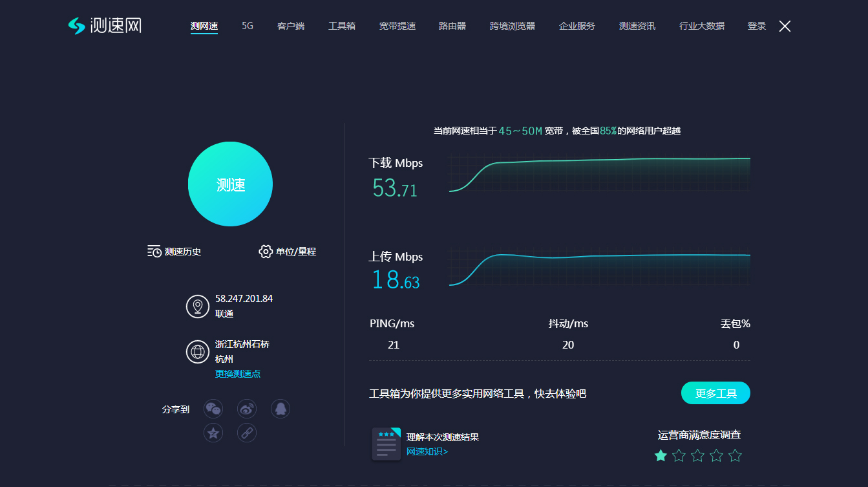This screenshot has height=487, width=868.
Task: Click the document thumbnail beside 理解本次测速结果
Action: [386, 444]
